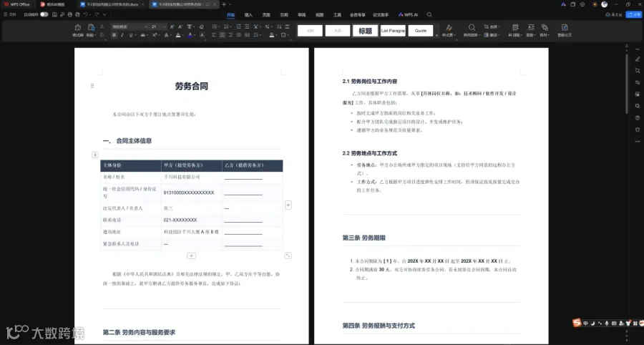This screenshot has height=345, width=644.
Task: Add a table column with right plus handle
Action: 288,205
